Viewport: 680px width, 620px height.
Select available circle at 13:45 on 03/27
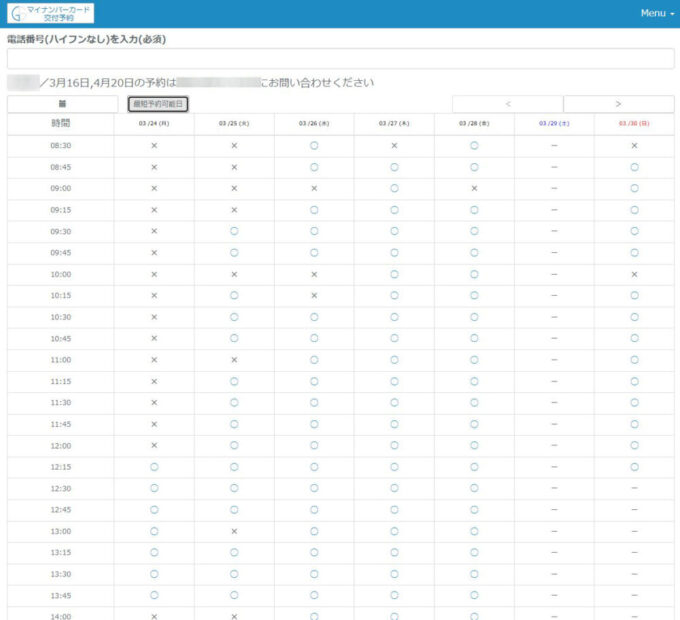coord(394,595)
